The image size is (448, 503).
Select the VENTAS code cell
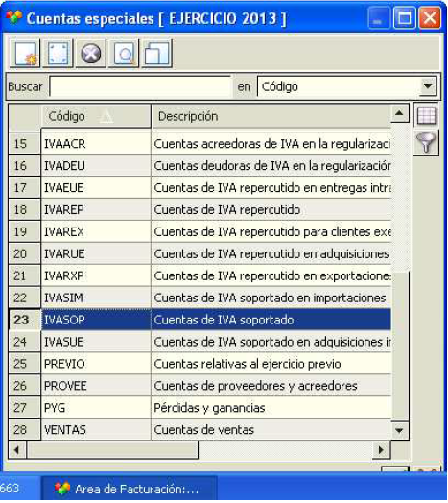pyautogui.click(x=96, y=429)
